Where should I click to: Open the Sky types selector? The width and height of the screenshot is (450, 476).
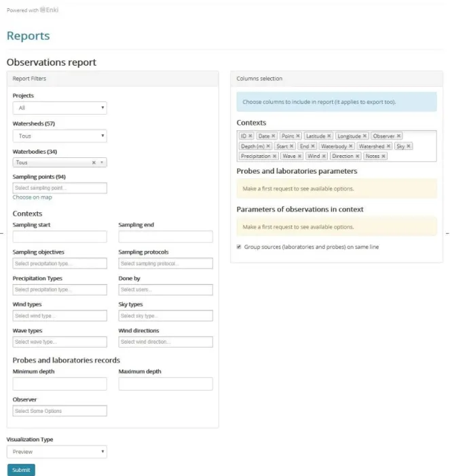pos(166,316)
